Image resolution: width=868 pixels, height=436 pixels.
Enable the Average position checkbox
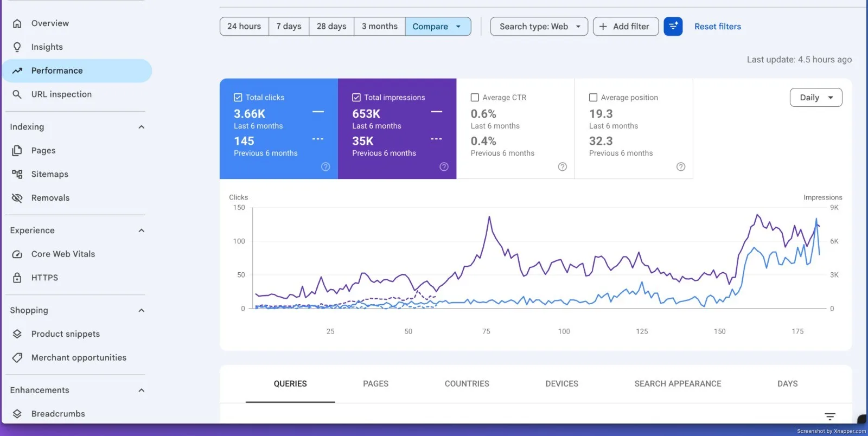593,98
